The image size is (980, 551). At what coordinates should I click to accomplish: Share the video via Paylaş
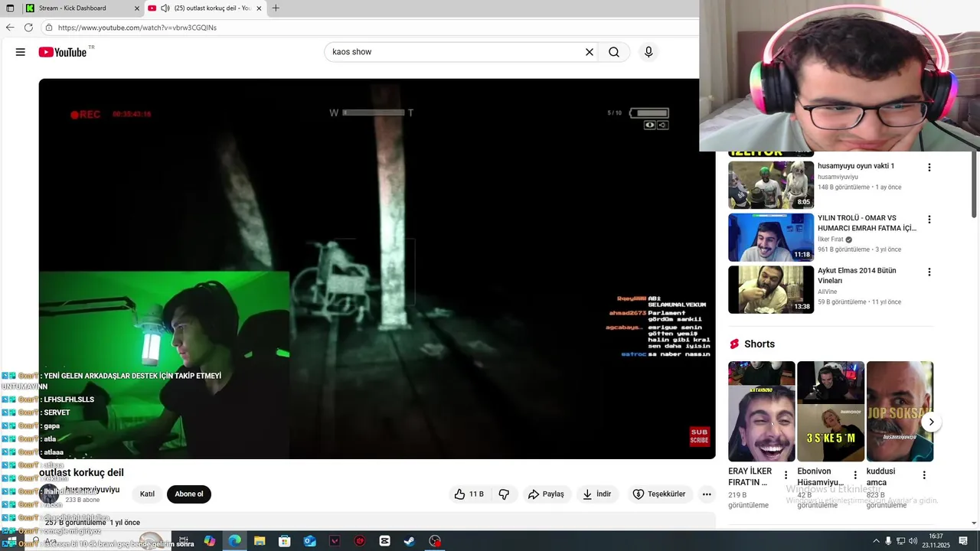[546, 494]
